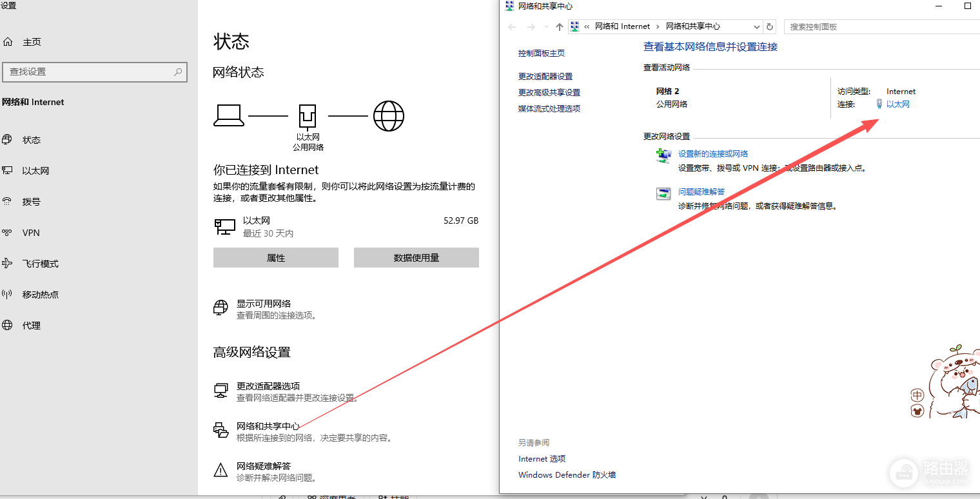
Task: Click the 网络 2 network name
Action: [667, 92]
